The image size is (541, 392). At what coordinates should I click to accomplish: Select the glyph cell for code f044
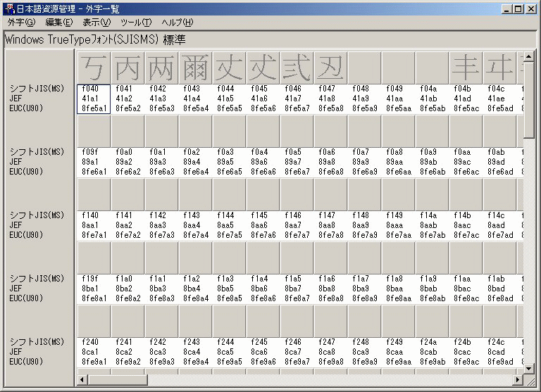pos(228,68)
